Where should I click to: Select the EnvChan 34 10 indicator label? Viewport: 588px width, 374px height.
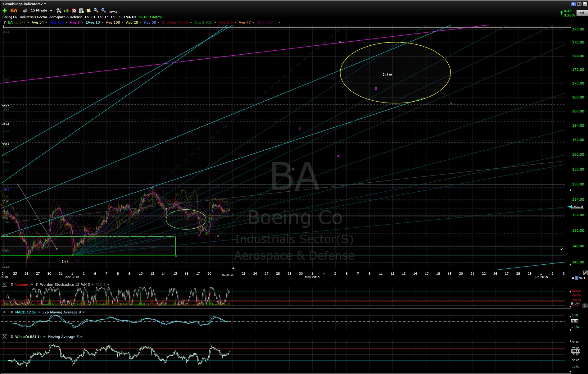pos(175,22)
